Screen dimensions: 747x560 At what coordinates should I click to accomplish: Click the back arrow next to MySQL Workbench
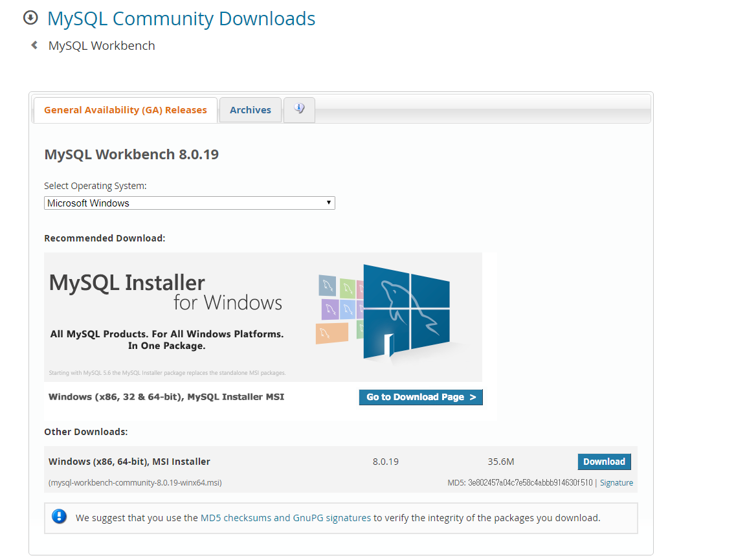pyautogui.click(x=34, y=45)
